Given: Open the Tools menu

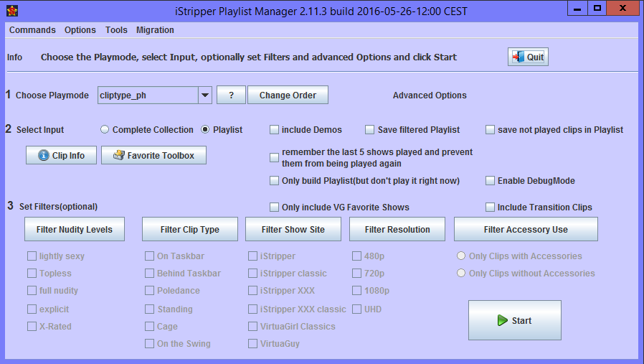Looking at the screenshot, I should click(116, 30).
